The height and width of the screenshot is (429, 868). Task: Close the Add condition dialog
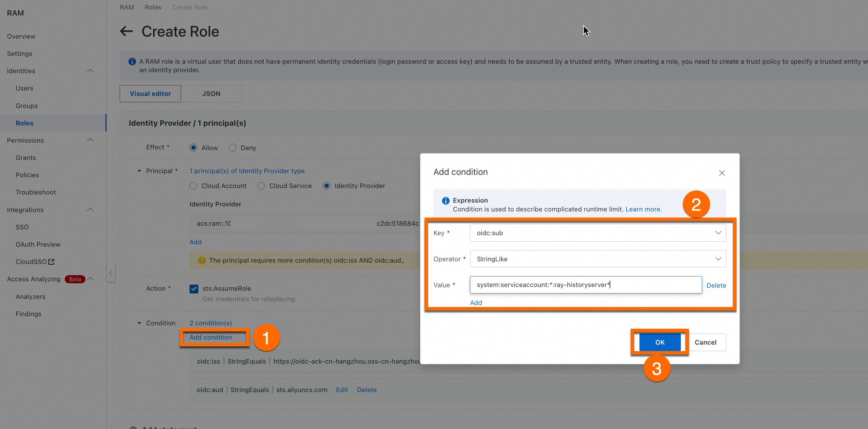[722, 173]
